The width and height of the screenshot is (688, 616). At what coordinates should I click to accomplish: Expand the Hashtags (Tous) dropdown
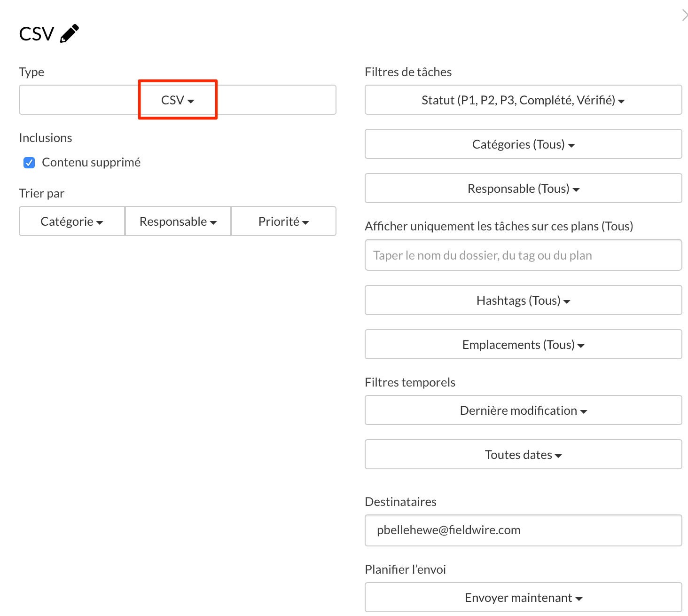pos(524,300)
